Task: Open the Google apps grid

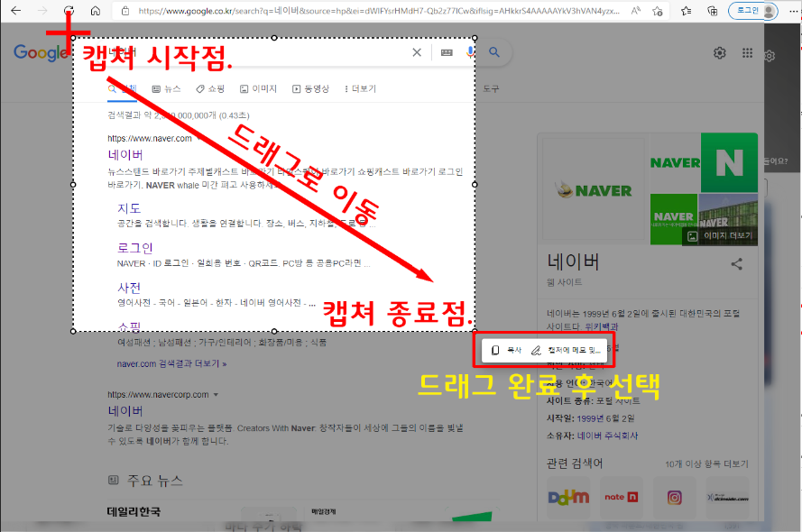Action: 747,52
